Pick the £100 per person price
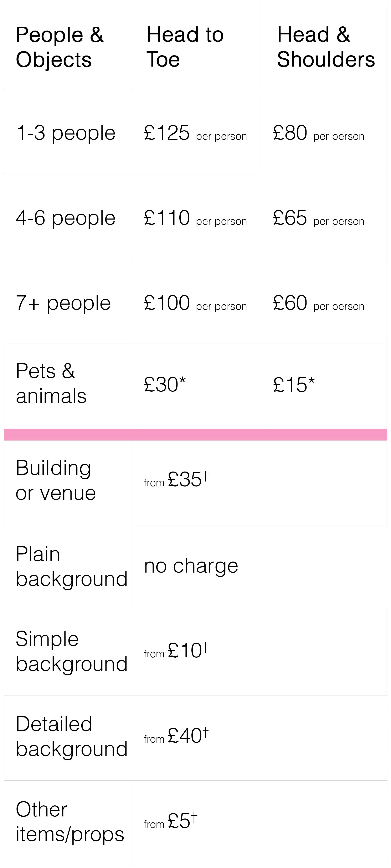Screen dimensions: 391x868 (x=195, y=303)
